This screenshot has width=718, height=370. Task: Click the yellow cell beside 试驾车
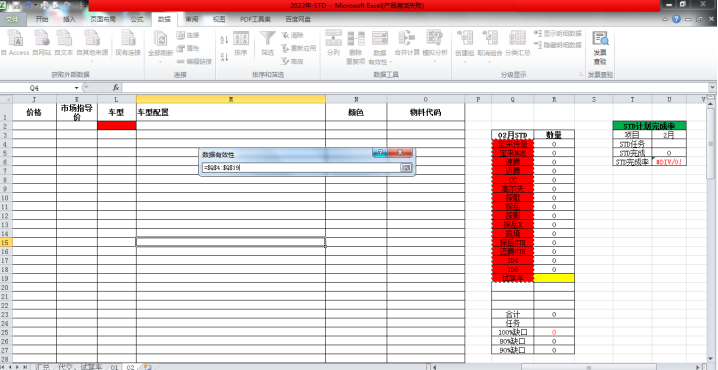(554, 278)
